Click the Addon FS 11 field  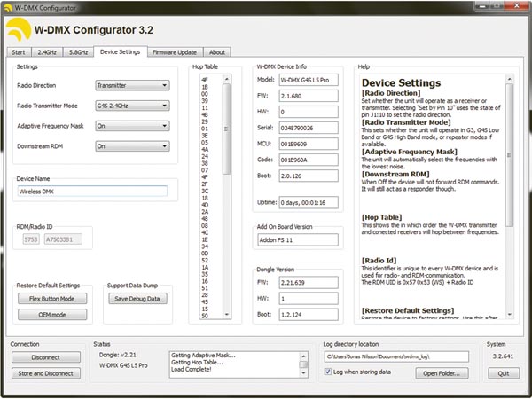[x=298, y=240]
